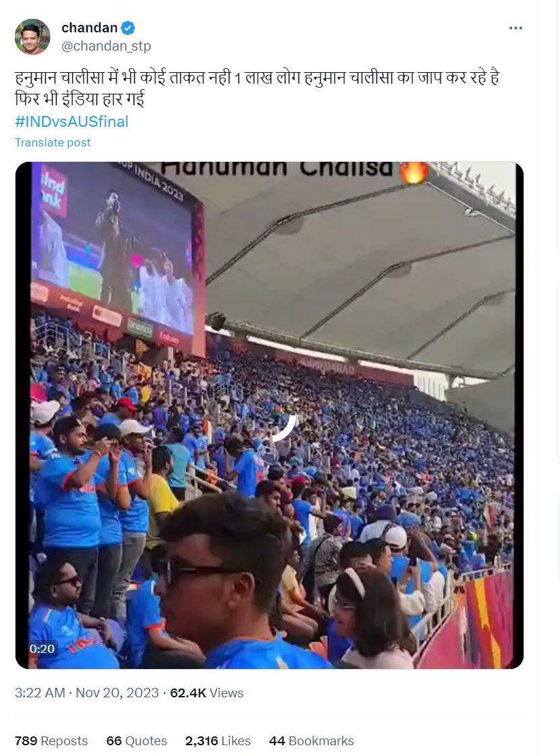Click the Hanuman Chalisa video caption text
Screen dimensions: 560x756
point(278,169)
